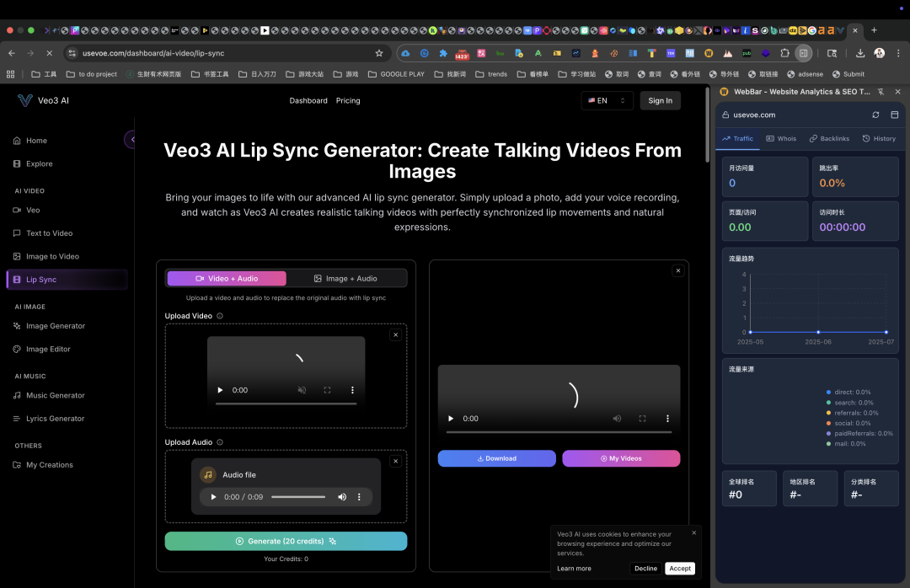This screenshot has height=588, width=910.
Task: Show info for Upload Audio
Action: [220, 442]
